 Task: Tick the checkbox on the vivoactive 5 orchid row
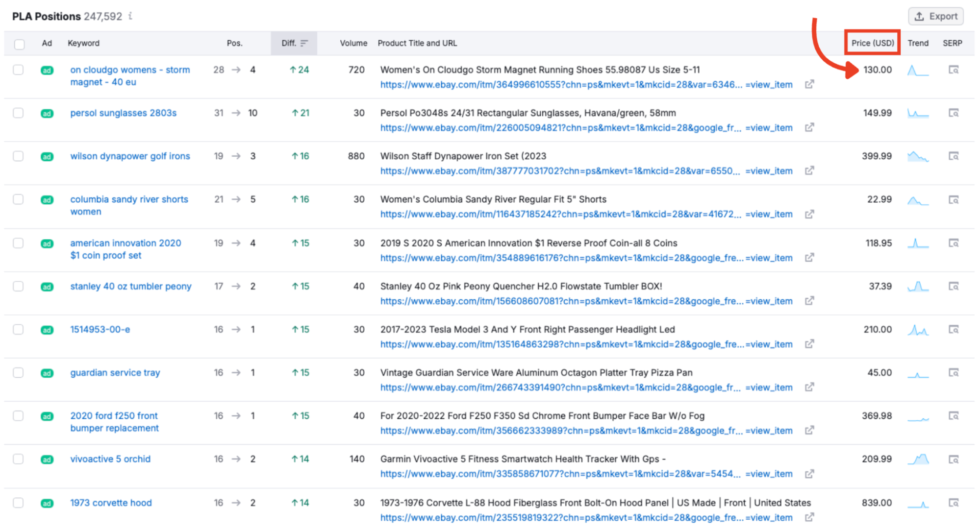click(x=18, y=459)
